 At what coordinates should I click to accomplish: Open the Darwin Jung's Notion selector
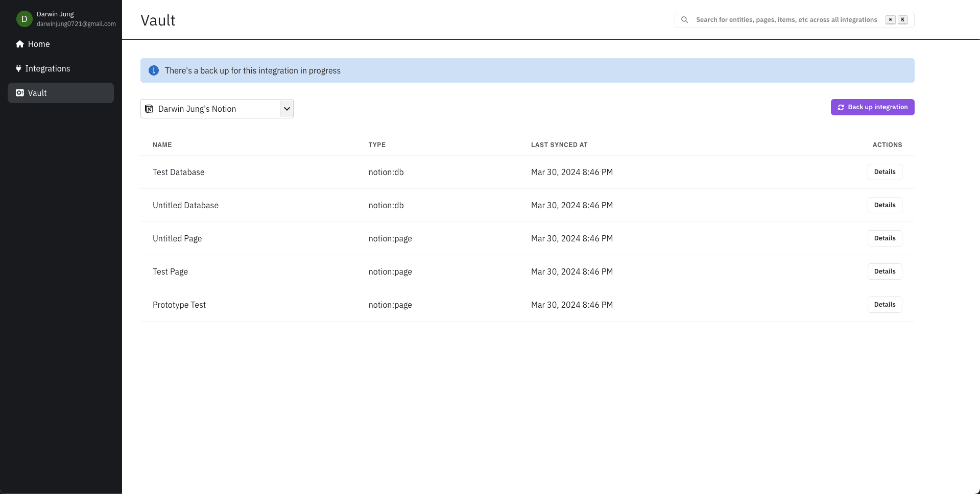(x=212, y=109)
